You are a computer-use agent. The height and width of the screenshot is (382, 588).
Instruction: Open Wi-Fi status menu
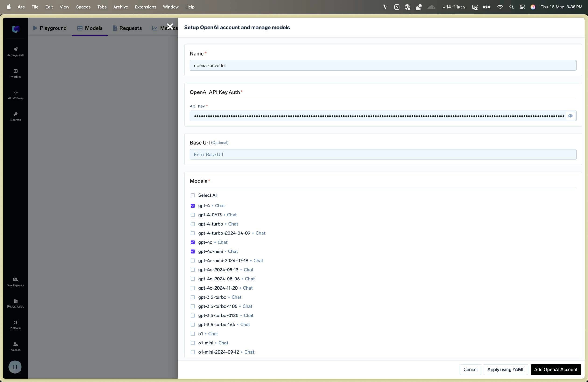coord(500,7)
